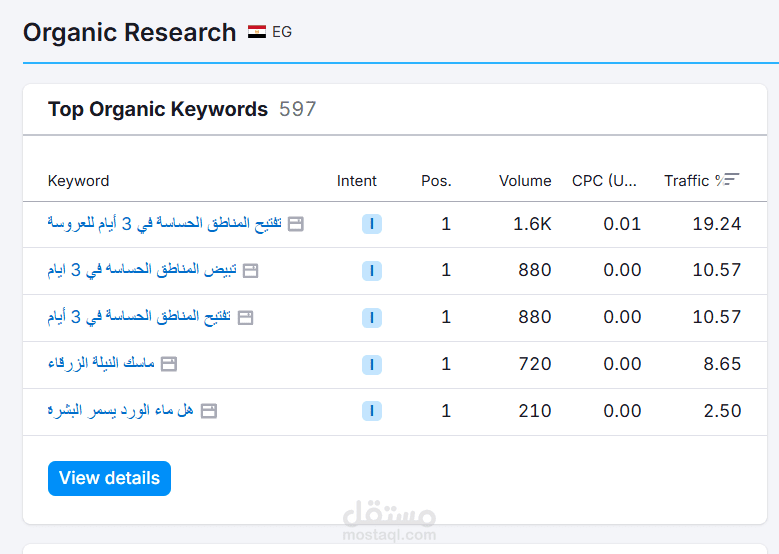Open SERP features icon for the 1.6K-volume keyword
The image size is (779, 554).
(296, 224)
